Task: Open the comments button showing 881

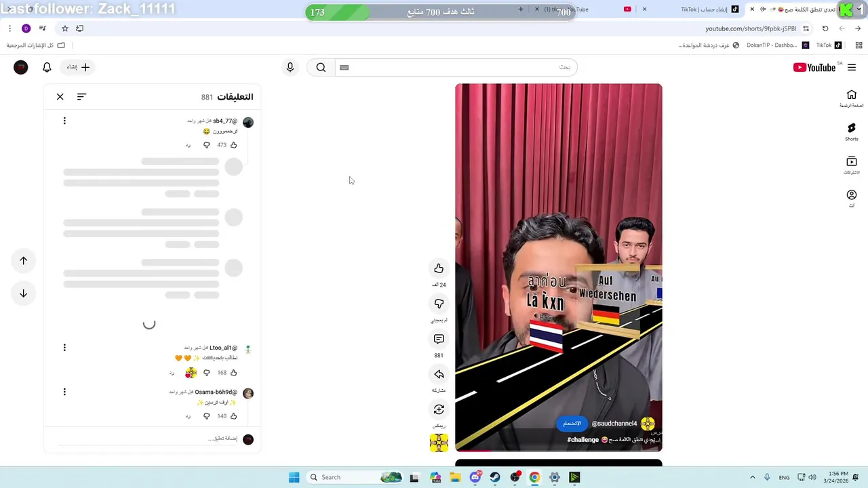Action: pos(439,339)
